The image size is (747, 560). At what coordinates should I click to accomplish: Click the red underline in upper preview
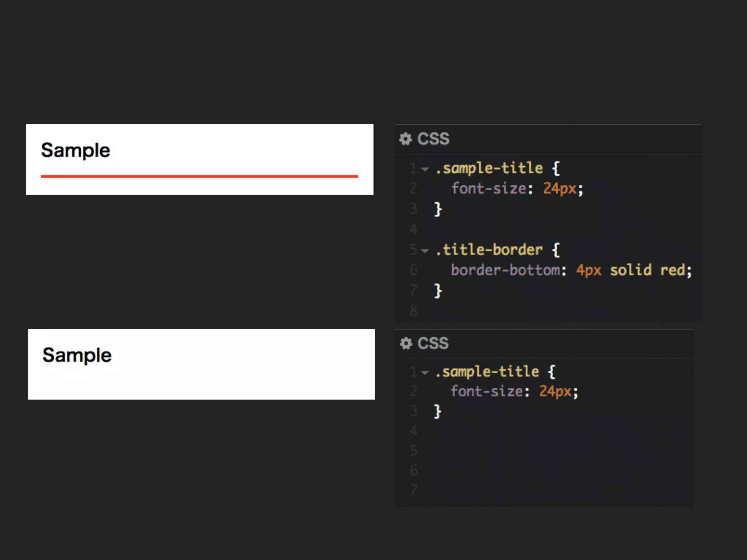199,176
